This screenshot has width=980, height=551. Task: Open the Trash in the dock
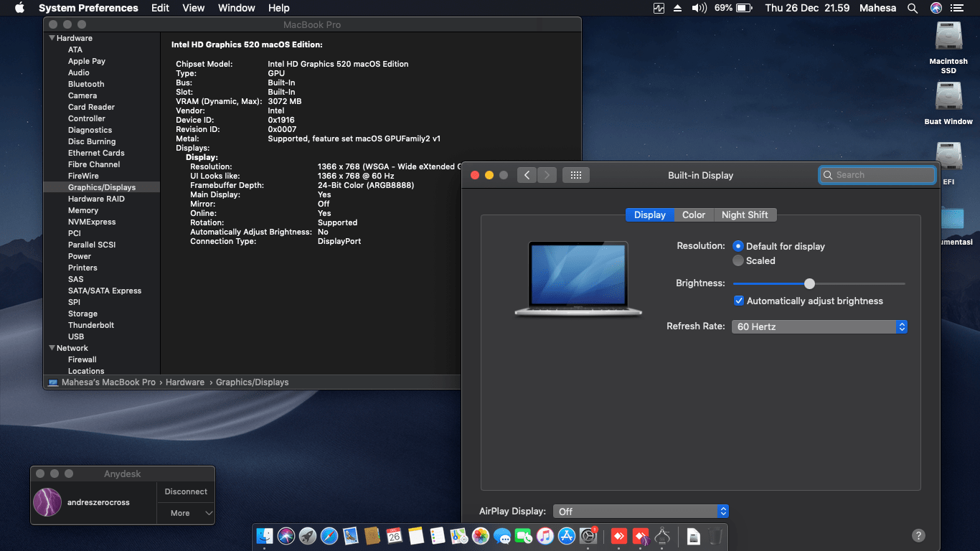tap(715, 535)
